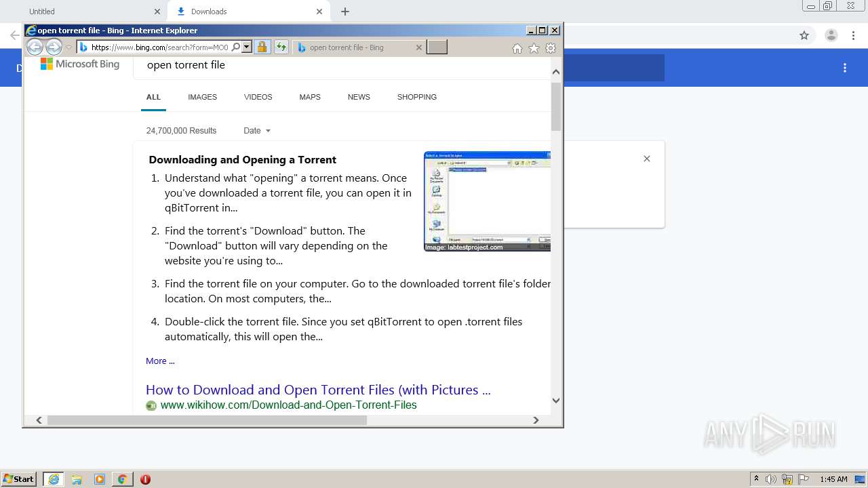
Task: Click the horizontal scrollbar thumb
Action: tap(207, 420)
